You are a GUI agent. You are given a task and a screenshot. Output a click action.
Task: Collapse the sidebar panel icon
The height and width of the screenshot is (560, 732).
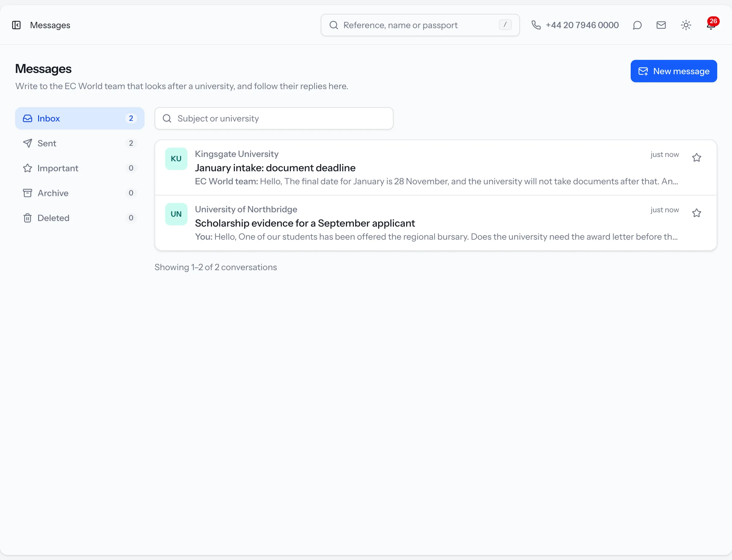(16, 25)
